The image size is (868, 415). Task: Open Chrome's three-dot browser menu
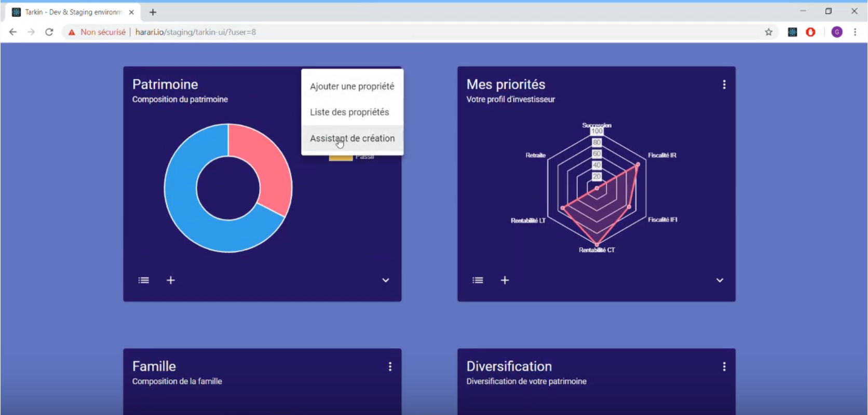pyautogui.click(x=855, y=32)
